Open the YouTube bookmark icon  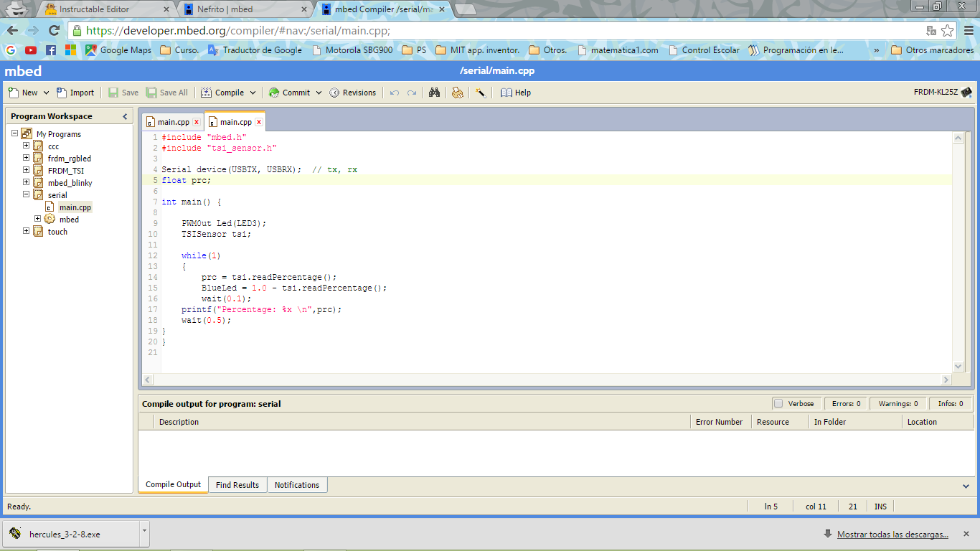[x=31, y=50]
